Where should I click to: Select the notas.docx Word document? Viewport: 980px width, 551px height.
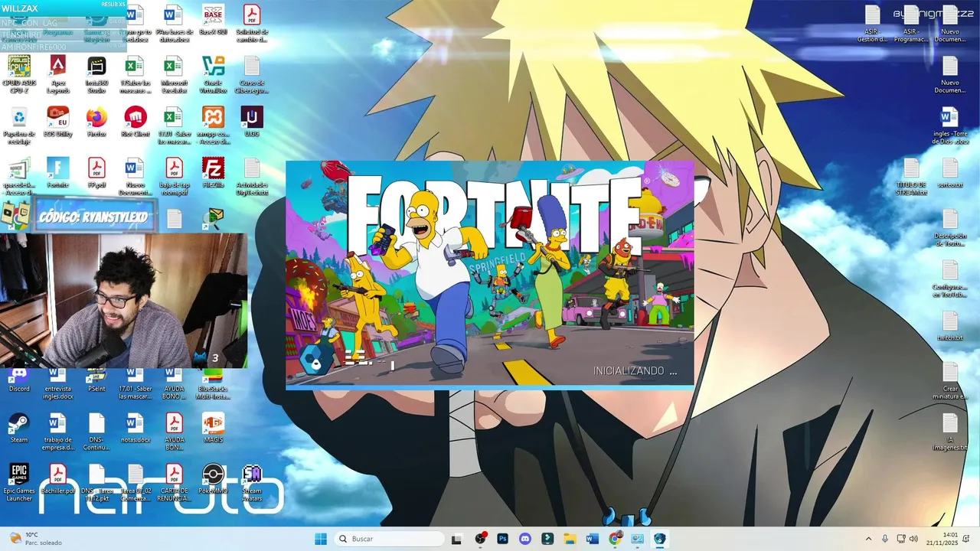pos(136,429)
